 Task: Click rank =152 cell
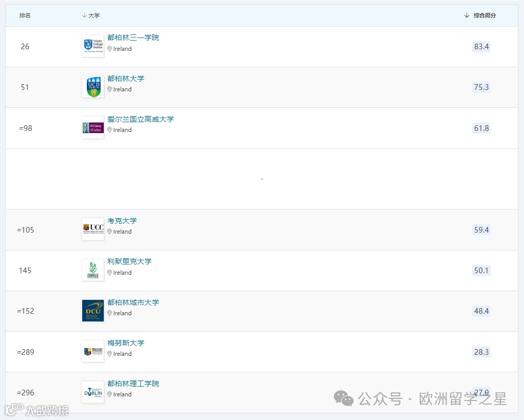tap(26, 311)
